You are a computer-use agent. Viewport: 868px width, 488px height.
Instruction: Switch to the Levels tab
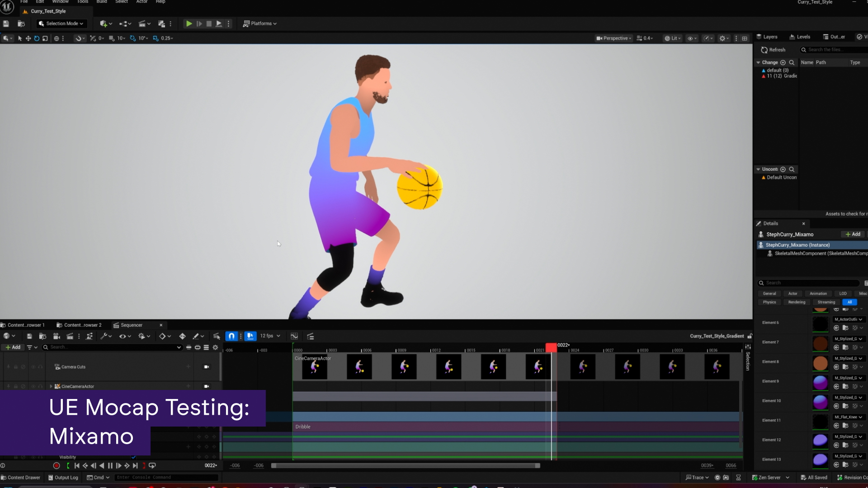tap(800, 37)
